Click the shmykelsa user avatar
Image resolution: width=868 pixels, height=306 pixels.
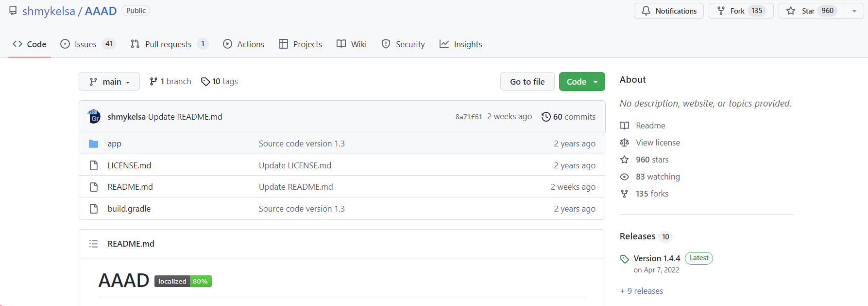click(x=94, y=117)
